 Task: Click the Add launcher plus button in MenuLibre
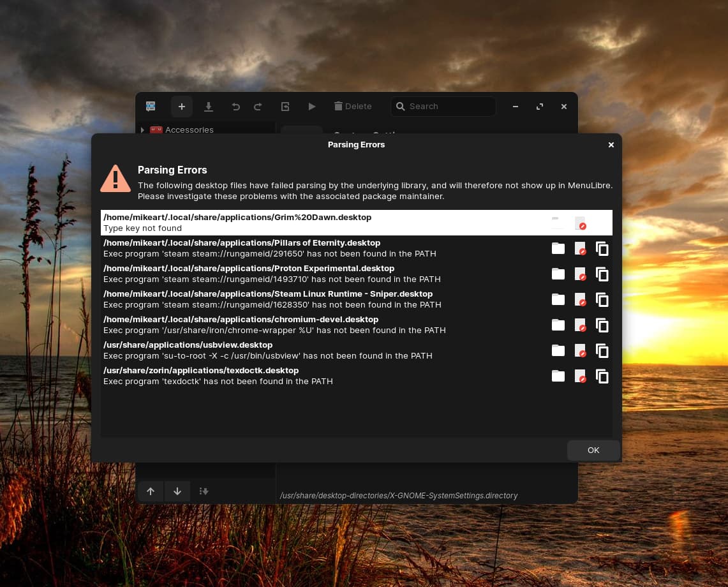coord(182,107)
